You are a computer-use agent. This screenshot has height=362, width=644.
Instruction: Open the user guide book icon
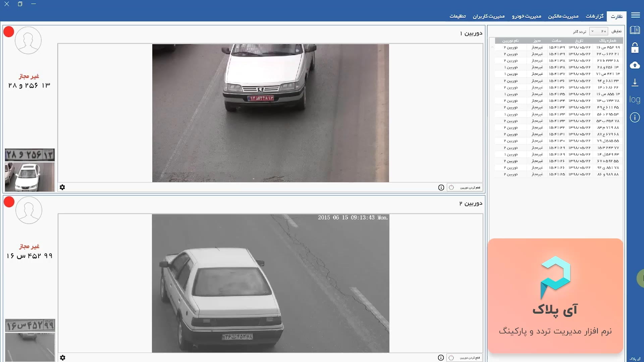[x=635, y=30]
